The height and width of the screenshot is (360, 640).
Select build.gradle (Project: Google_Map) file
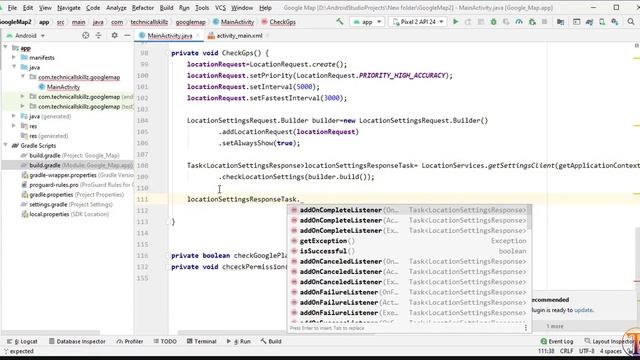pyautogui.click(x=74, y=156)
